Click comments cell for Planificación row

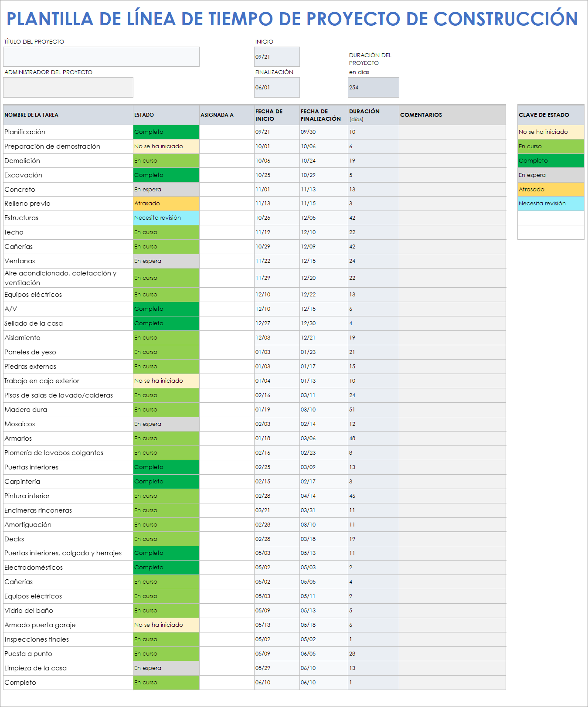click(x=452, y=132)
